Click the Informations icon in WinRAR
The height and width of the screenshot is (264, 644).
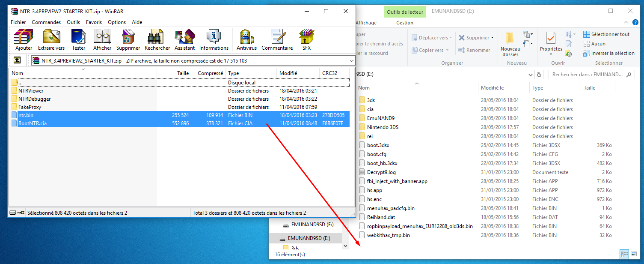[x=214, y=40]
